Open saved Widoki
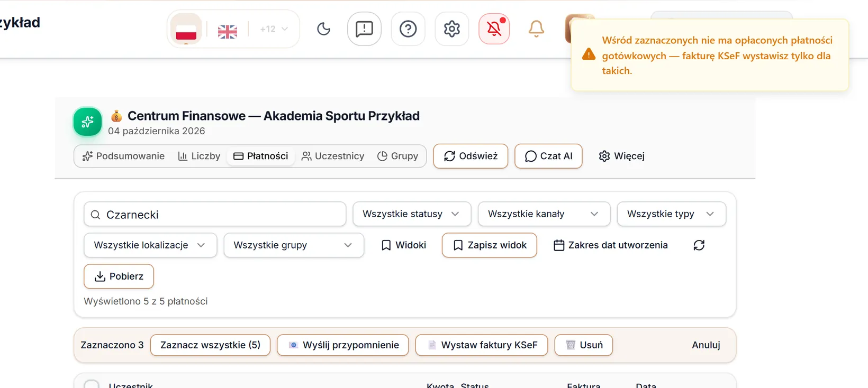868x388 pixels. [x=404, y=245]
